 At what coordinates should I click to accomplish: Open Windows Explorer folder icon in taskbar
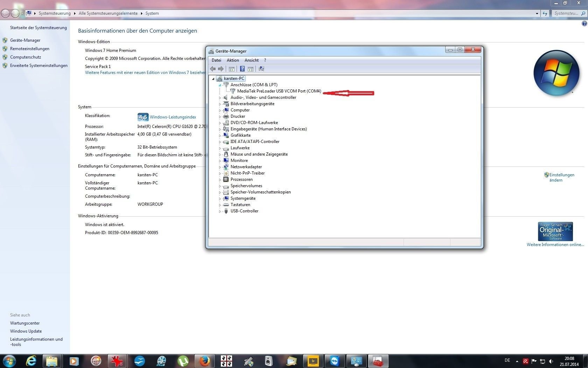click(x=52, y=361)
